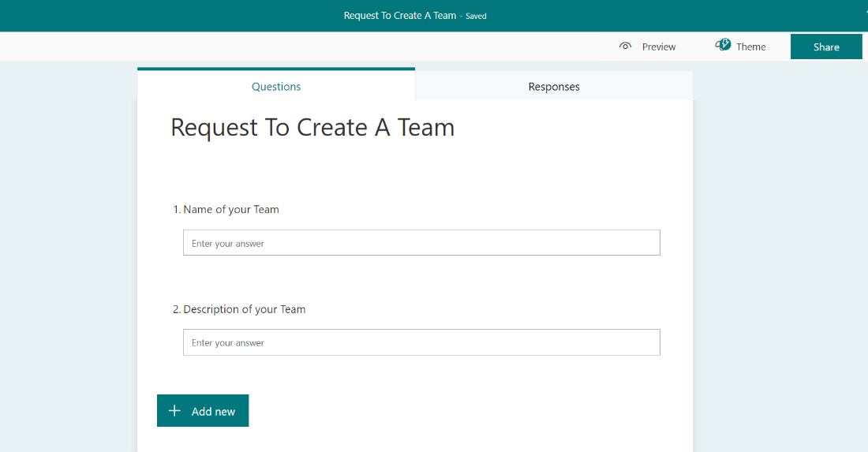The width and height of the screenshot is (868, 452).
Task: Click the question number 2 marker
Action: click(x=177, y=309)
